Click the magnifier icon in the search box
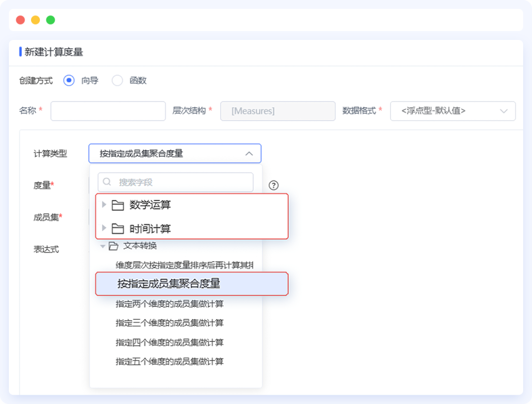 [x=106, y=182]
